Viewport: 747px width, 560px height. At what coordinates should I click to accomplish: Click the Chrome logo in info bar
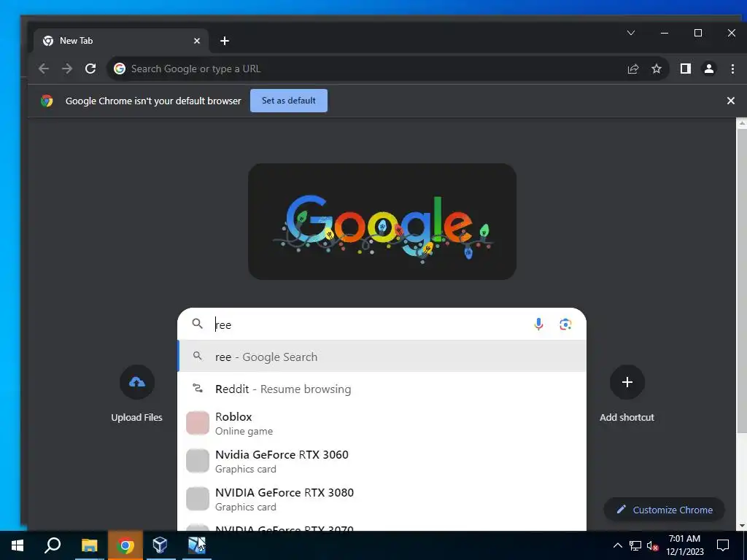coord(47,101)
